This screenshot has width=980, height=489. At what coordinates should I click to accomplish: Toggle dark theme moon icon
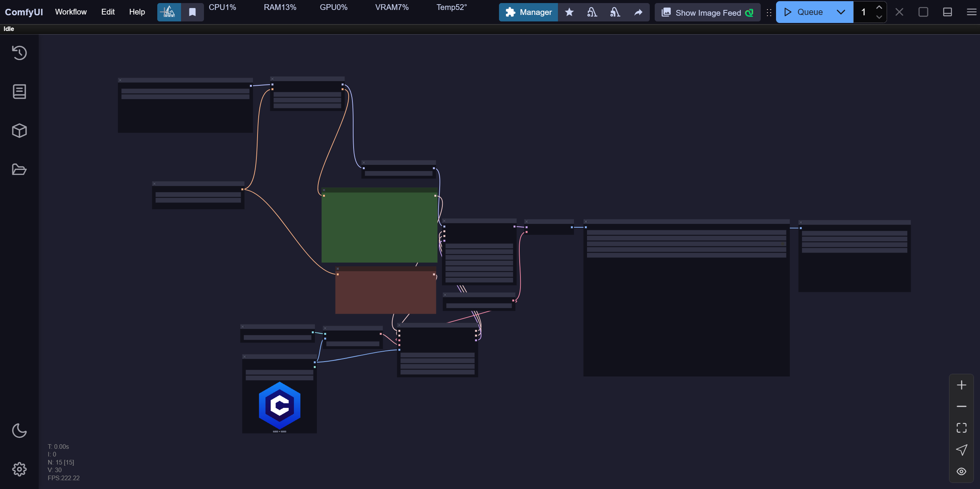tap(19, 430)
